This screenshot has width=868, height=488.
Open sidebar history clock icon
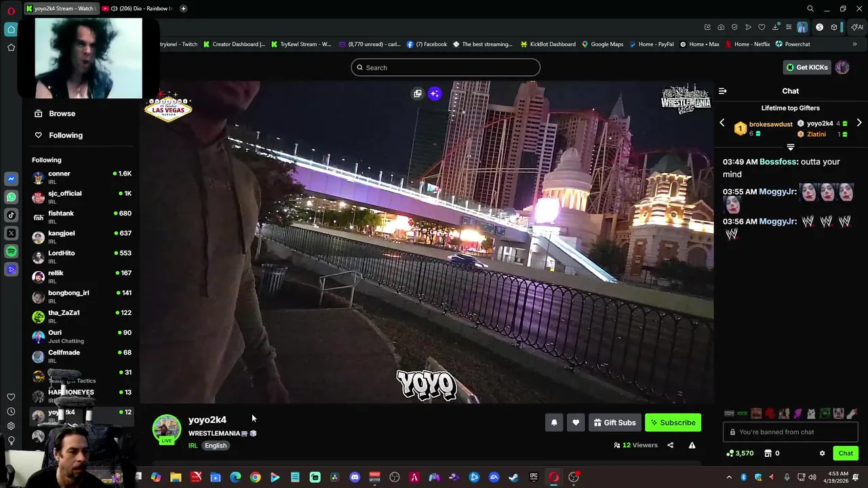pyautogui.click(x=11, y=411)
